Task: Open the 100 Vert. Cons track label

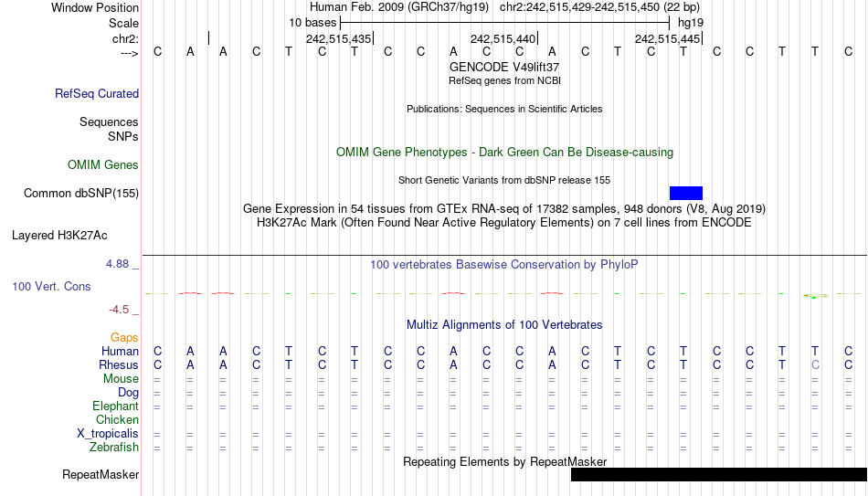Action: (x=51, y=286)
